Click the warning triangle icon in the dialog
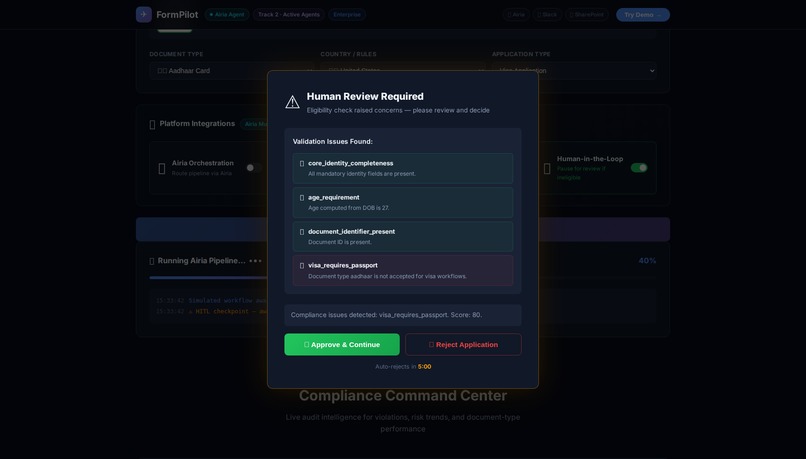The width and height of the screenshot is (806, 459). tap(292, 102)
